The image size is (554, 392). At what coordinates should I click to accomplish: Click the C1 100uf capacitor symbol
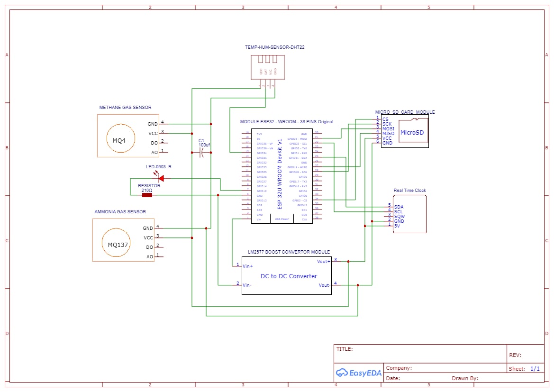point(201,153)
